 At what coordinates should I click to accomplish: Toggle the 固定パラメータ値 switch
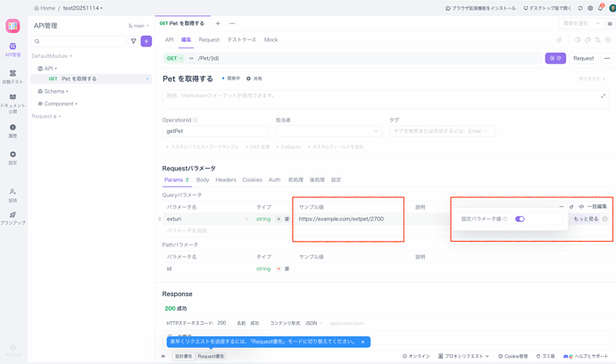coord(520,219)
